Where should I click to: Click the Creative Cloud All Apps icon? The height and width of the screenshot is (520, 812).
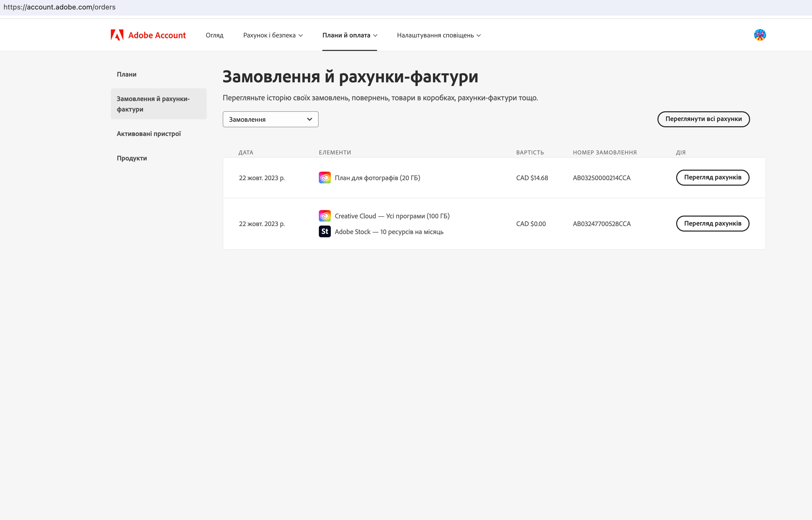(x=324, y=216)
